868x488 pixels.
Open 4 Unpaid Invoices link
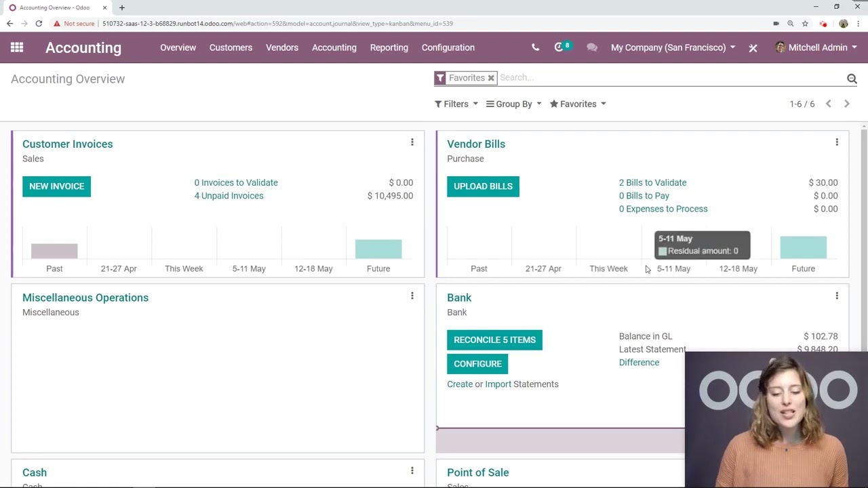point(229,196)
